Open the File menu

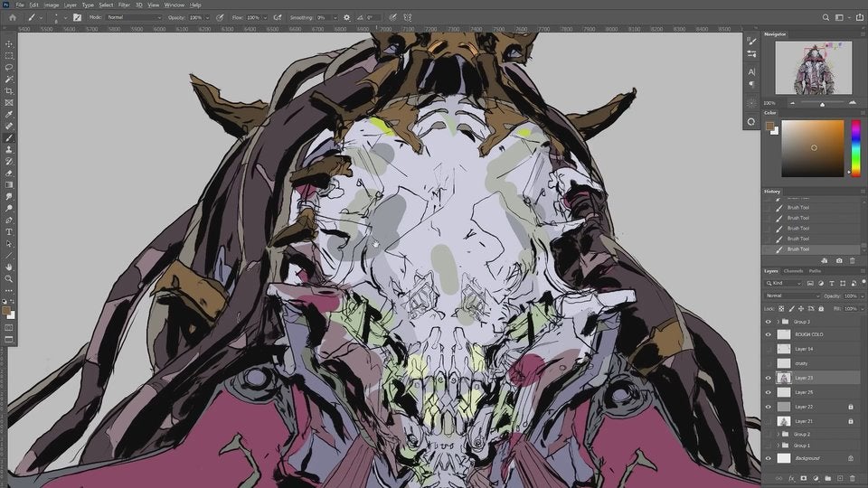(20, 5)
